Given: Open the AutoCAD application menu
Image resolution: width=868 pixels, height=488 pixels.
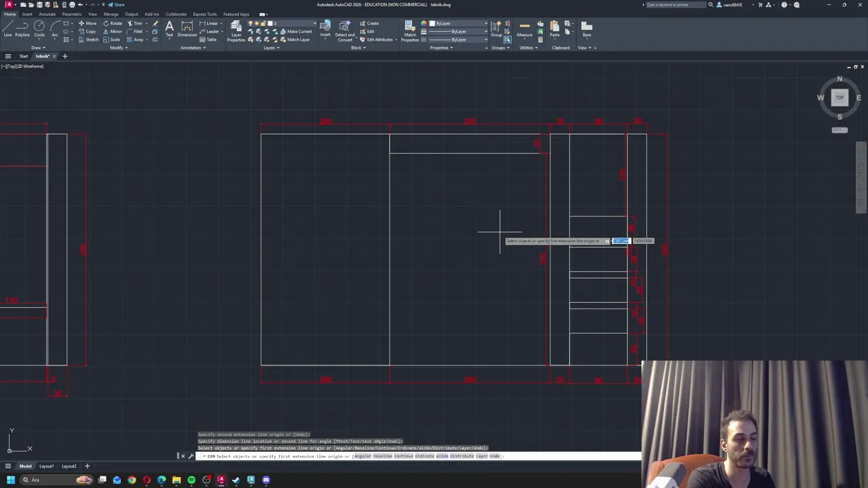Looking at the screenshot, I should pos(9,5).
